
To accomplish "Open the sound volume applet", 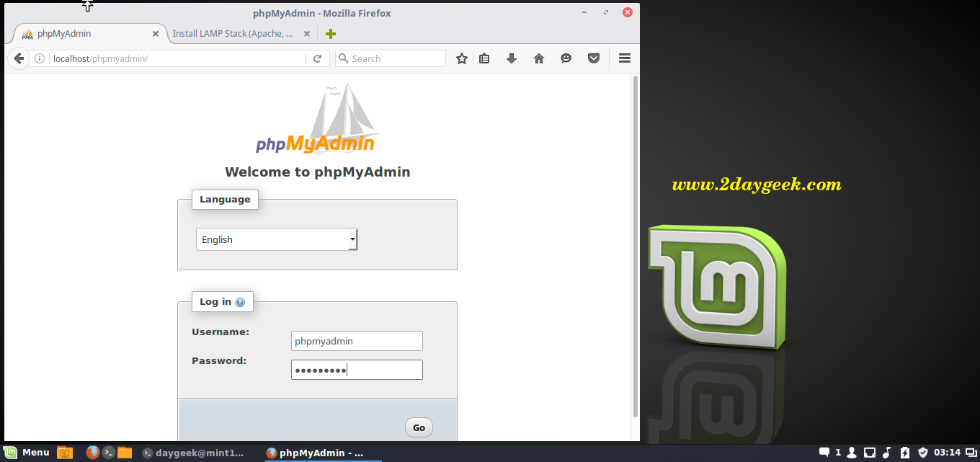I will [887, 453].
